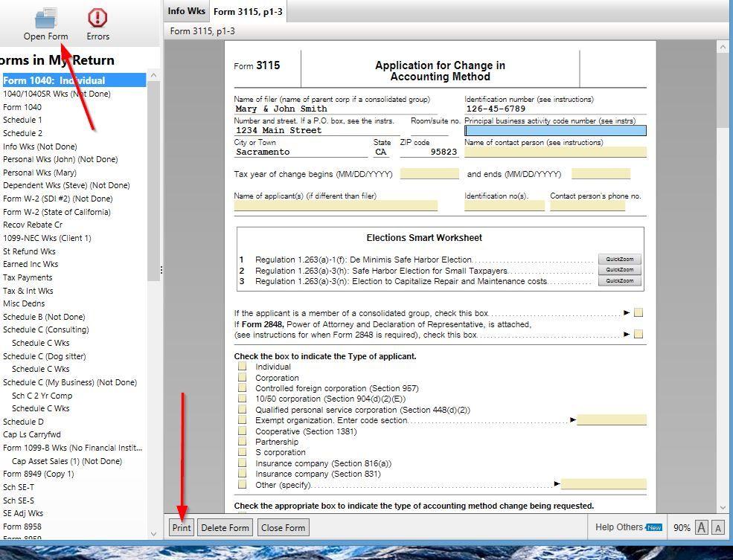733x560 pixels.
Task: Open SE Adj Wks
Action: pos(23,513)
